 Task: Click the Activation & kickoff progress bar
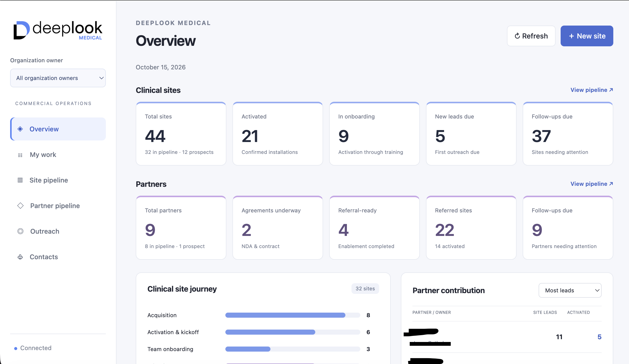[293, 332]
